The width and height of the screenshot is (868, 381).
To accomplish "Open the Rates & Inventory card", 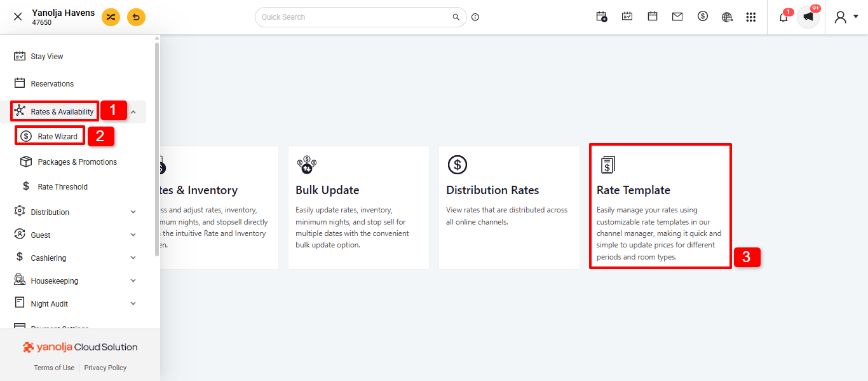I will pyautogui.click(x=219, y=207).
